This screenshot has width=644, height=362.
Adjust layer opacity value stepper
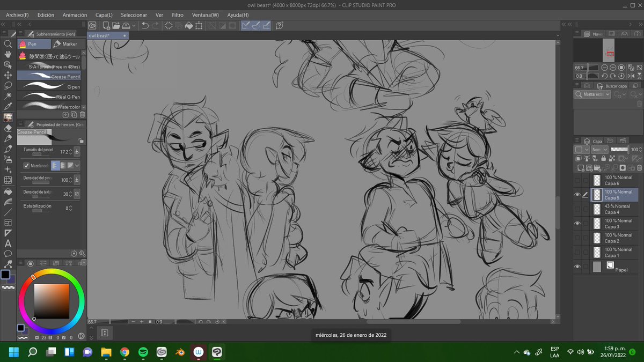(x=640, y=150)
